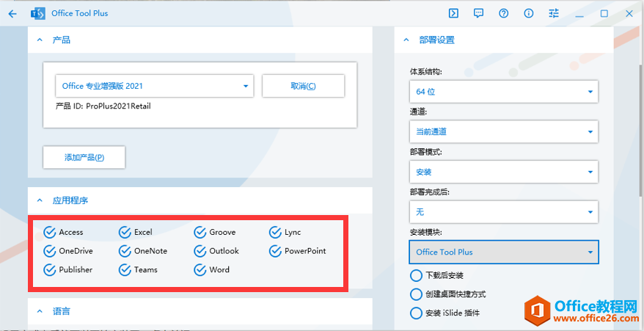644x331 pixels.
Task: Open the 部署模式 安装 dropdown
Action: point(504,172)
